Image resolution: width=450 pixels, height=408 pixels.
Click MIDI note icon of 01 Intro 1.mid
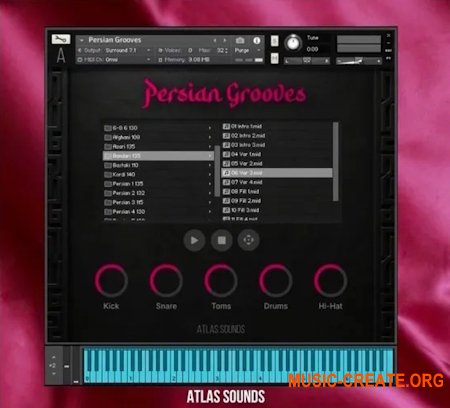click(226, 126)
